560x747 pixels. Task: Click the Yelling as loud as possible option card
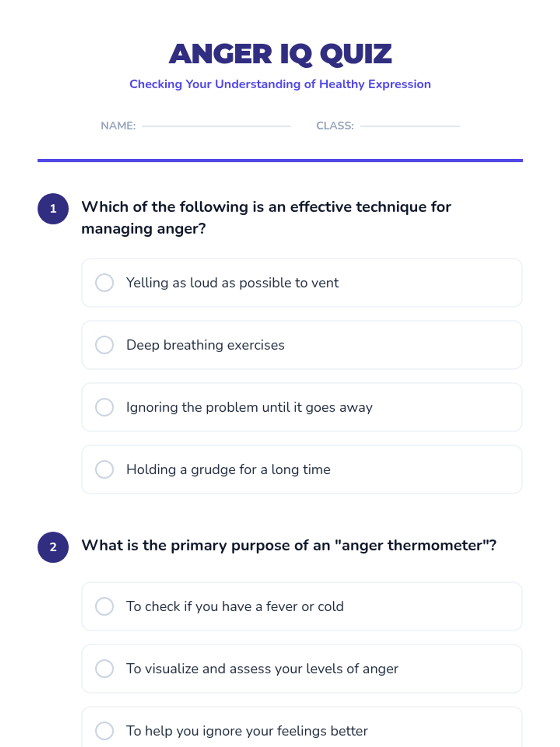pos(302,283)
